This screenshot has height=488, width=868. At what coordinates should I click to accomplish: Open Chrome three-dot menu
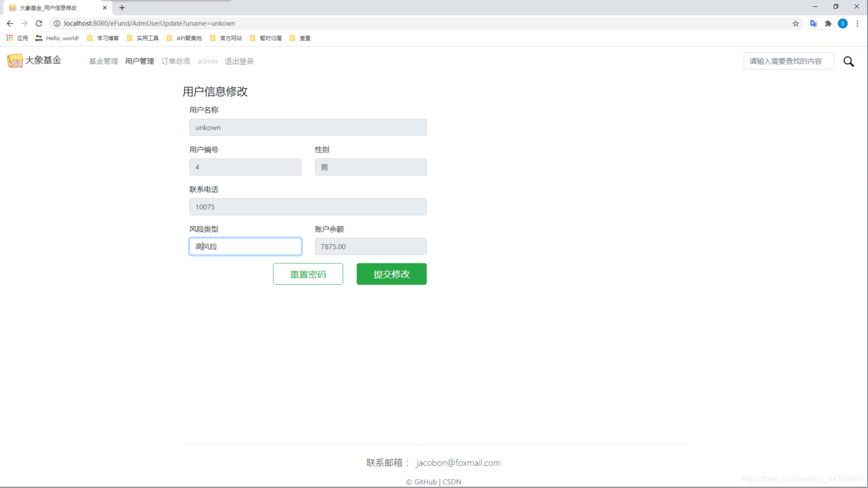click(x=858, y=23)
